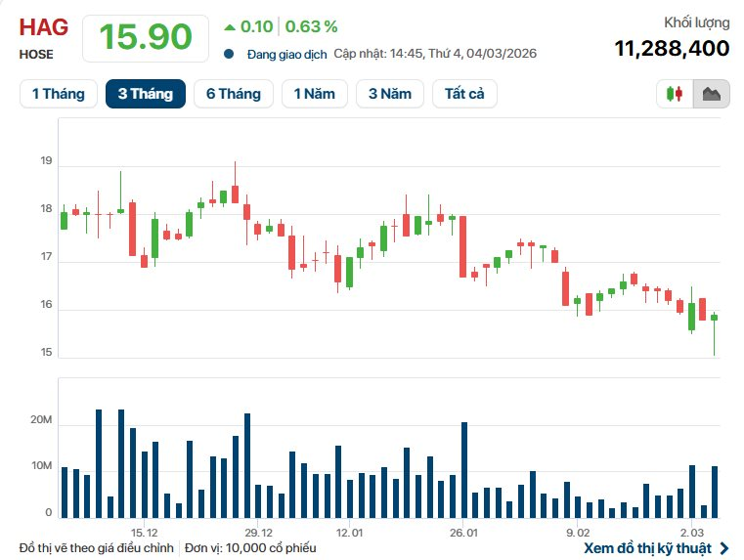Click the blue trading status dot

pyautogui.click(x=229, y=55)
